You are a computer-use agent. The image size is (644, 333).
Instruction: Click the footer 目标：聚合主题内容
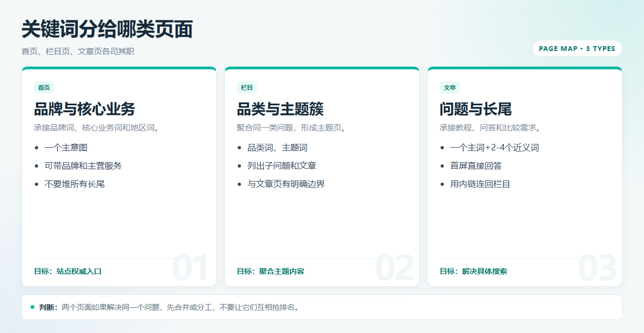coord(270,271)
